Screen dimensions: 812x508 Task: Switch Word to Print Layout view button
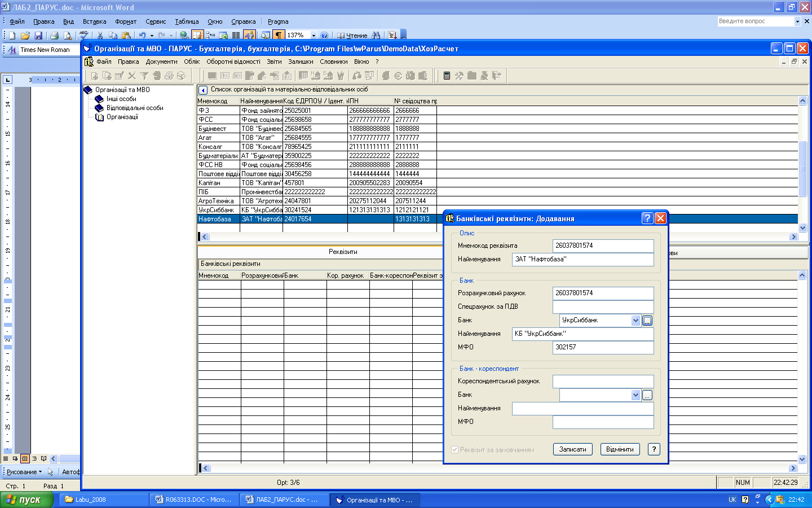coord(25,458)
